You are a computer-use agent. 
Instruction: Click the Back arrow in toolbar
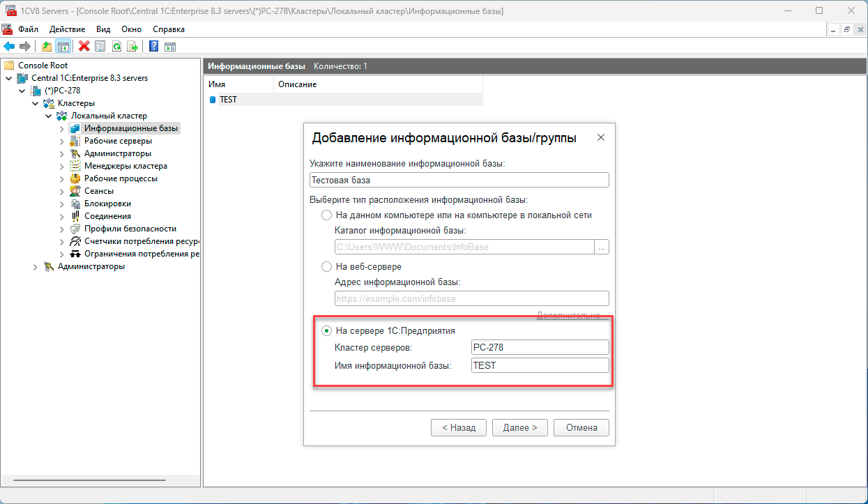(9, 46)
